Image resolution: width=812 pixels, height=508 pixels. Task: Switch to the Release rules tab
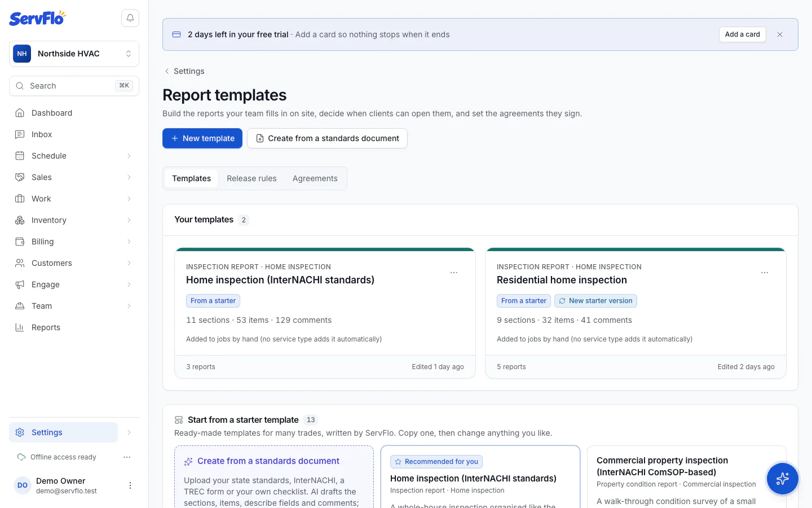tap(251, 178)
